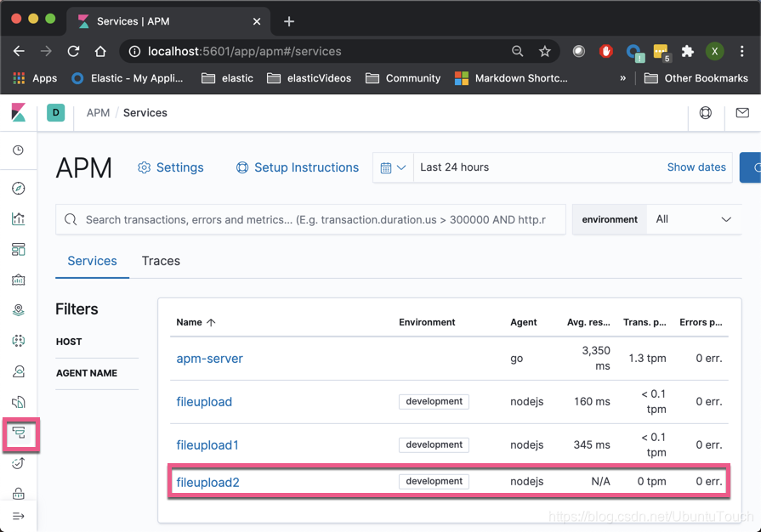761x532 pixels.
Task: Sort by Environment column header
Action: [427, 322]
